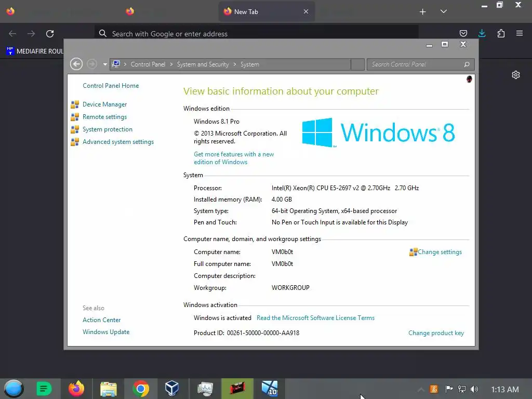Open Google Chrome from taskbar
532x399 pixels.
click(140, 389)
